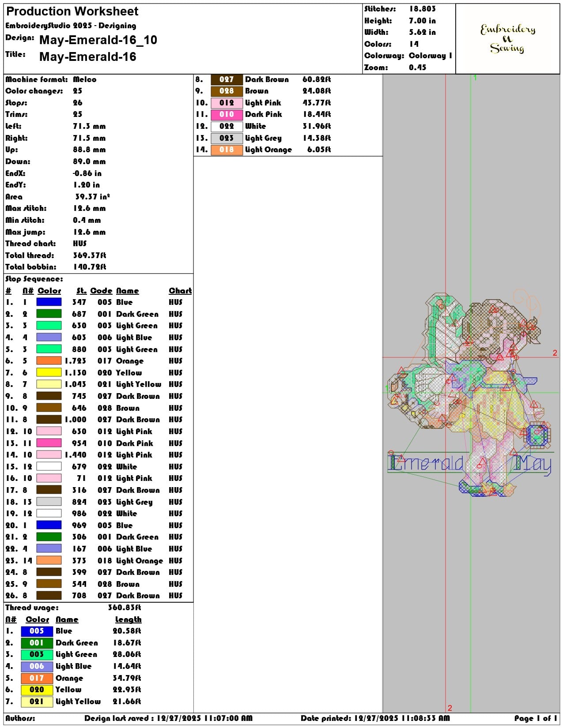Screen dimensions: 563x728
Task: Click Orange length 34.79ft
Action: 127,678
